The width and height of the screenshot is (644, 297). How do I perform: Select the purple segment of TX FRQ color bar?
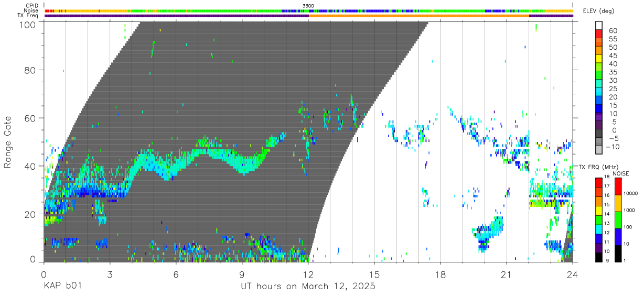pos(598,248)
